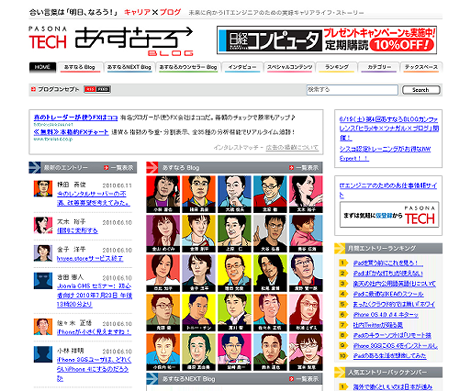Open the インタビュー tab
The image size is (470, 391).
[242, 67]
